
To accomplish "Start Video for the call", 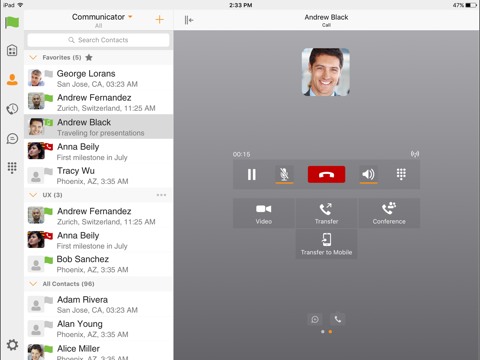I will tap(264, 213).
